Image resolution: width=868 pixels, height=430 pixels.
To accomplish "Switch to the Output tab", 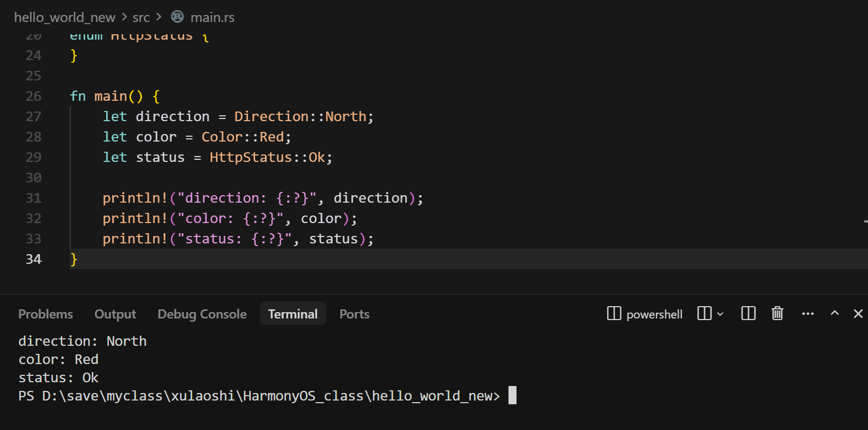I will (115, 314).
